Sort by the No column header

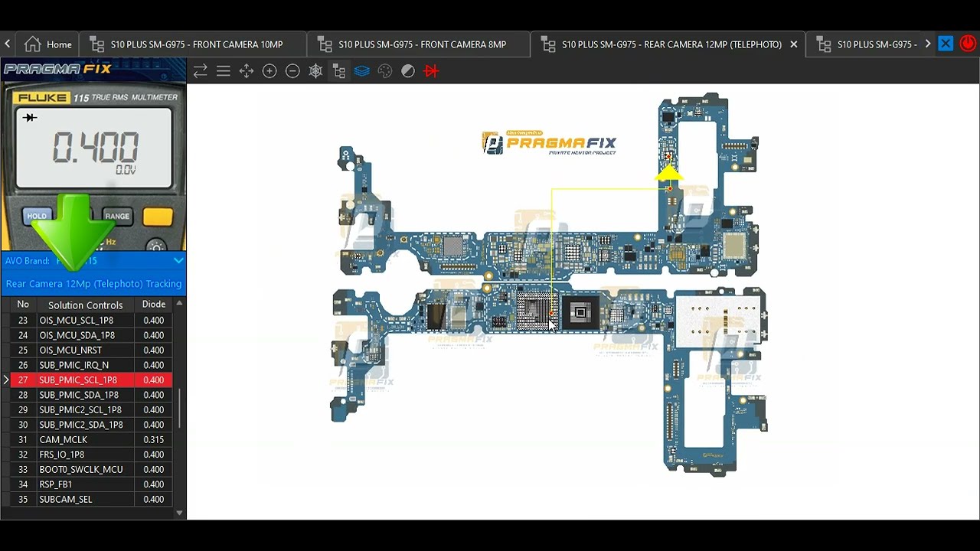[x=23, y=305]
